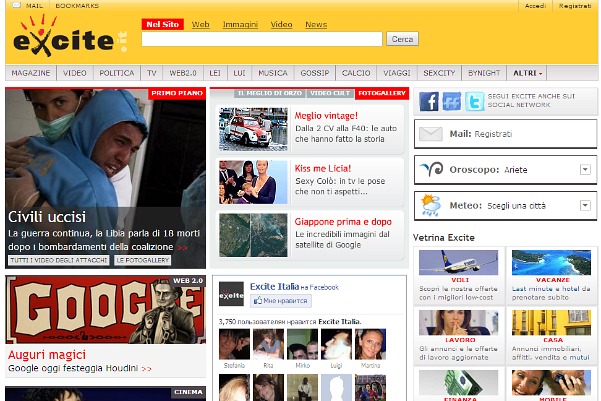
Task: Click Stefania's Facebook profile photo
Action: point(234,344)
